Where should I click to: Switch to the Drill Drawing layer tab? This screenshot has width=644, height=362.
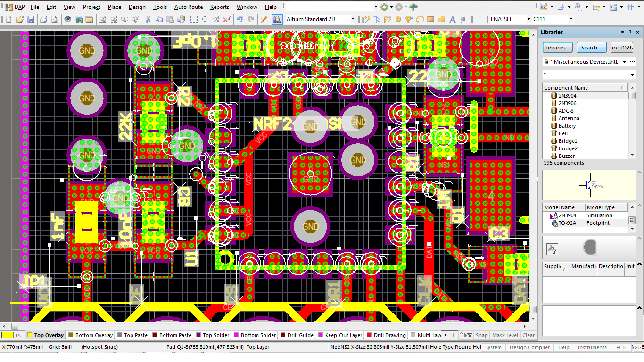(386, 335)
